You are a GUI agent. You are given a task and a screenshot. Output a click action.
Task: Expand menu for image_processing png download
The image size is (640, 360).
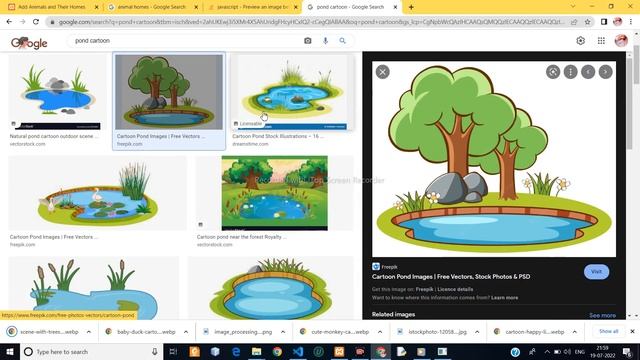(283, 332)
